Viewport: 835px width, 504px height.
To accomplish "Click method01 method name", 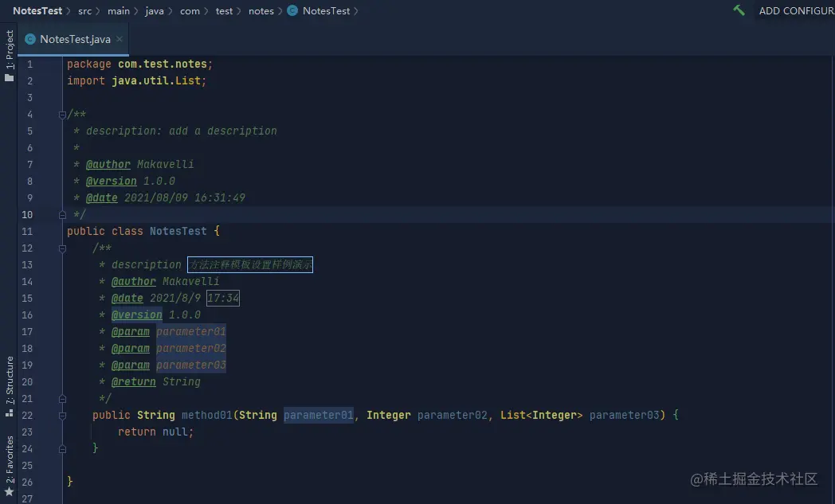I will pos(207,415).
